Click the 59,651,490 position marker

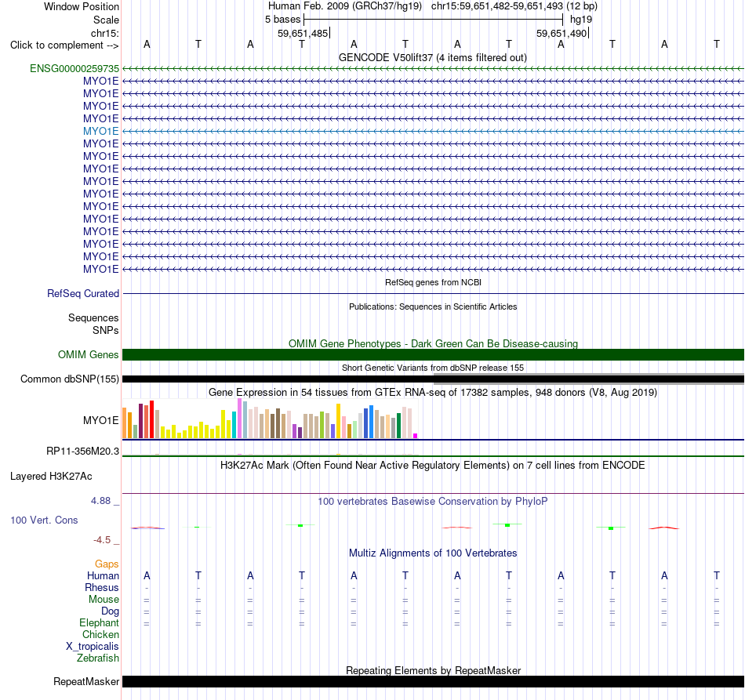click(561, 33)
